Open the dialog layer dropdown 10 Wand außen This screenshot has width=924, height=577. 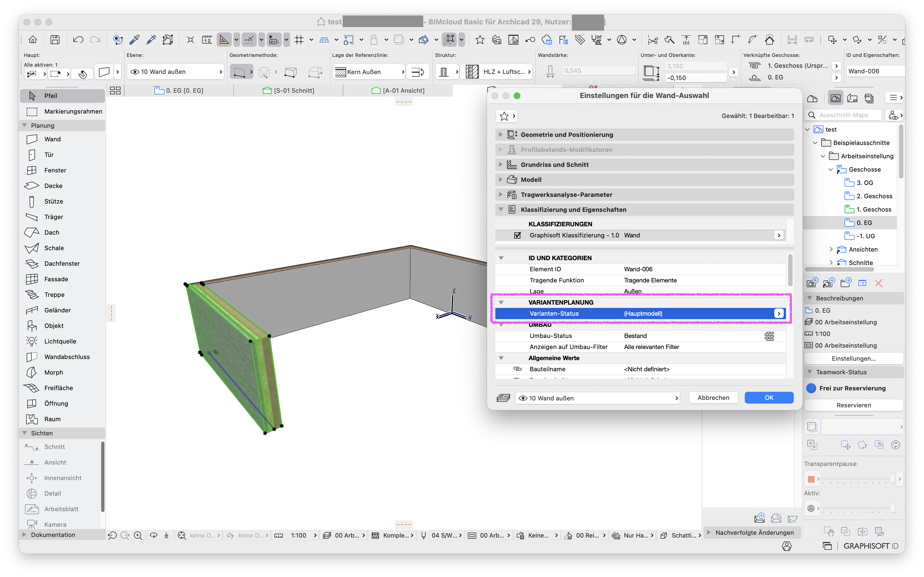click(x=597, y=398)
